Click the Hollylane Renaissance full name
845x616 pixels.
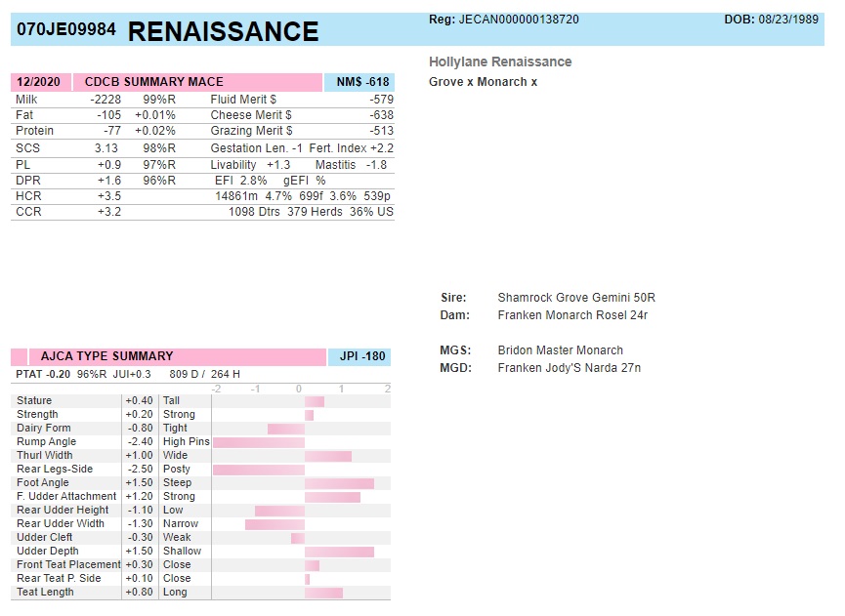(x=500, y=62)
